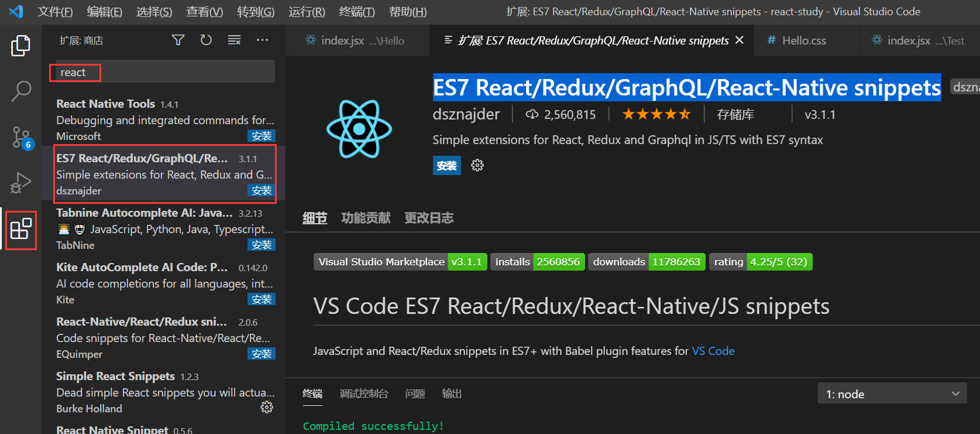
Task: Open the Run and Debug view
Action: tap(20, 183)
